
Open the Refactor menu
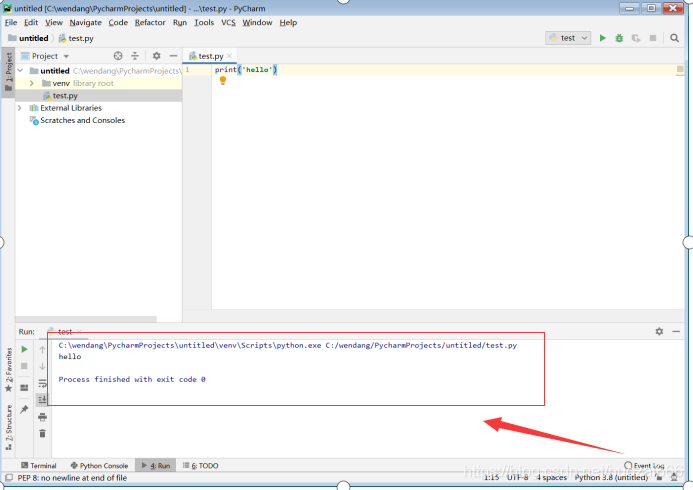coord(150,23)
